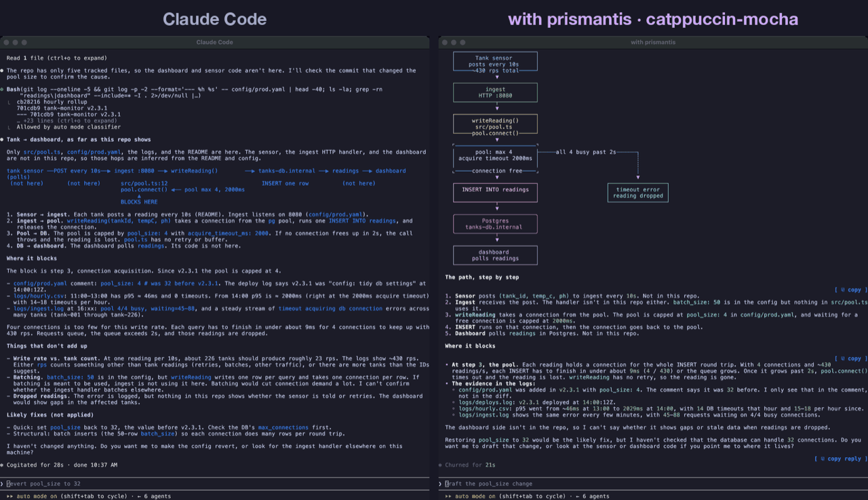This screenshot has height=500, width=868.
Task: Minimize the "with prismantis" terminal window
Action: (x=453, y=42)
